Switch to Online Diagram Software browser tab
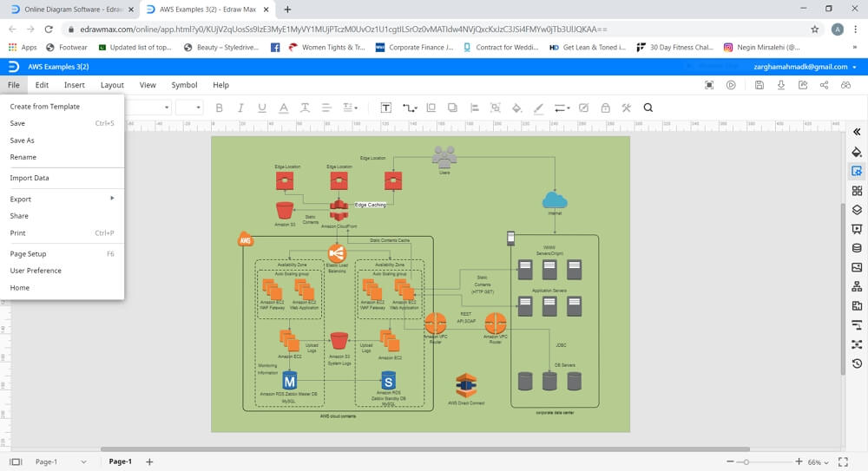Screen dimensions: 868x471 point(71,10)
